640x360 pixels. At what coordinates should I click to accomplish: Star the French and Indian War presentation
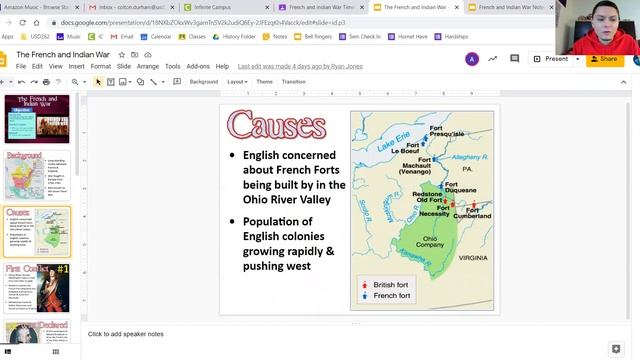pos(122,55)
